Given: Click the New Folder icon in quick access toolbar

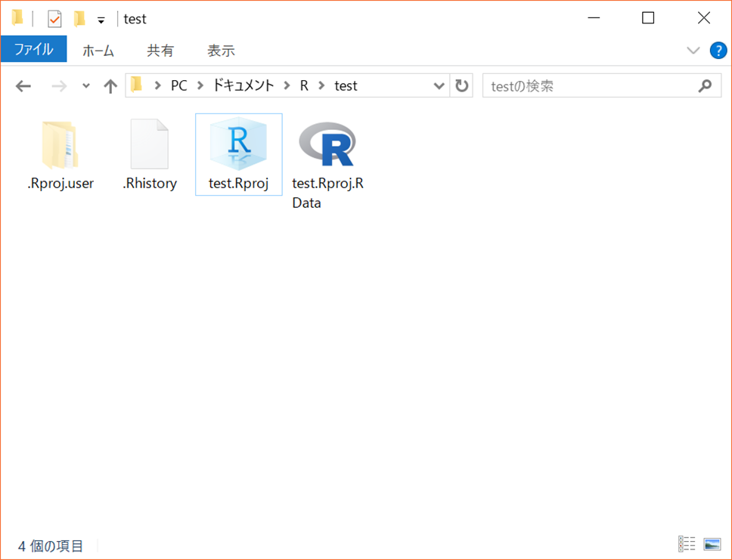Looking at the screenshot, I should click(x=79, y=19).
